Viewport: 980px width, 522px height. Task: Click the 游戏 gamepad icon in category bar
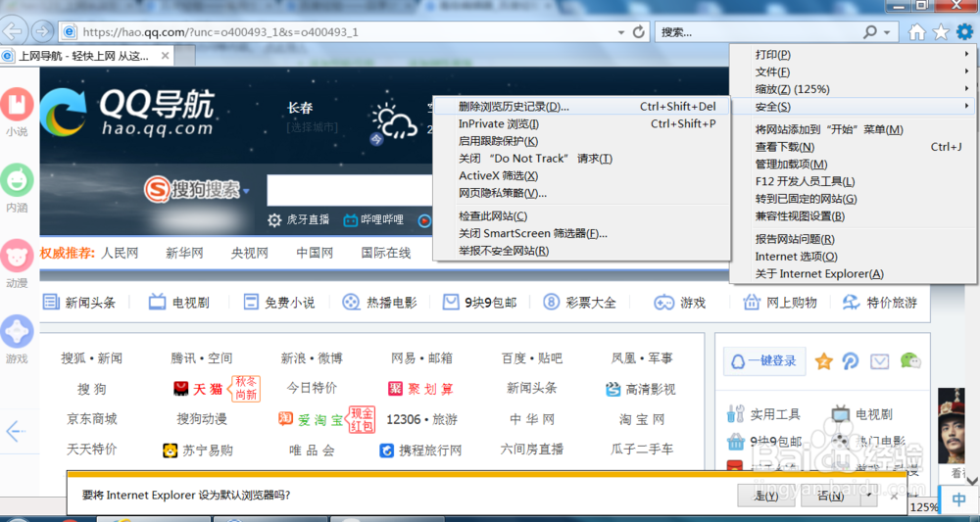tap(663, 303)
